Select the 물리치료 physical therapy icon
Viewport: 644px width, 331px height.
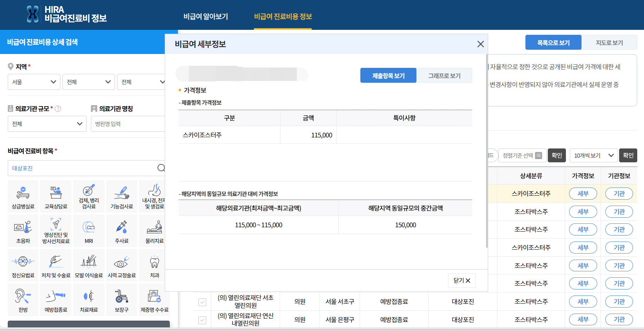154,230
